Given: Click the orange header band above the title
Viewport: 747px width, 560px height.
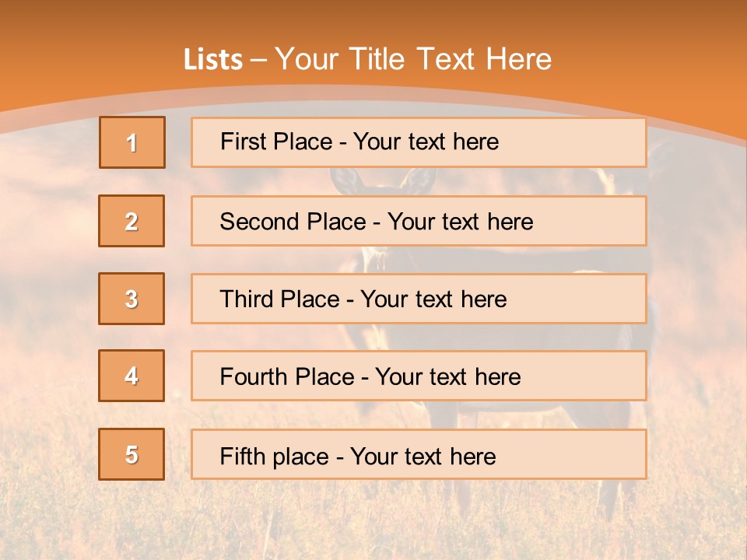Looking at the screenshot, I should (373, 19).
